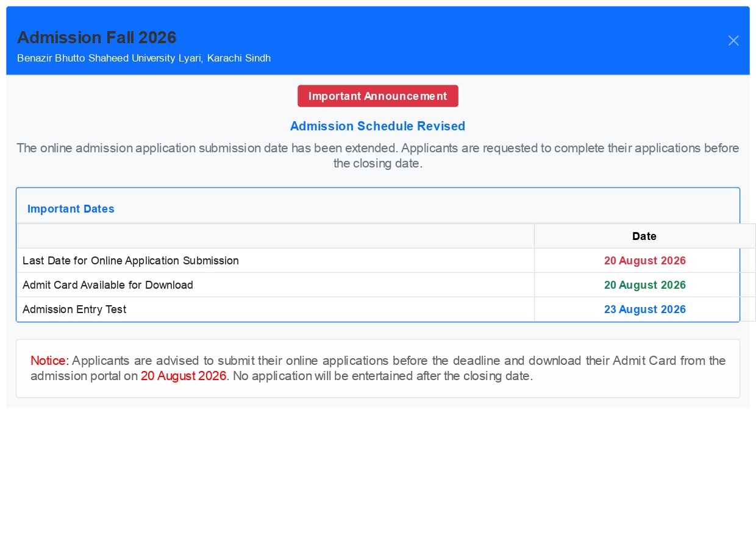Click the green '20 August 2026' date cell
The image size is (756, 533).
(x=645, y=285)
